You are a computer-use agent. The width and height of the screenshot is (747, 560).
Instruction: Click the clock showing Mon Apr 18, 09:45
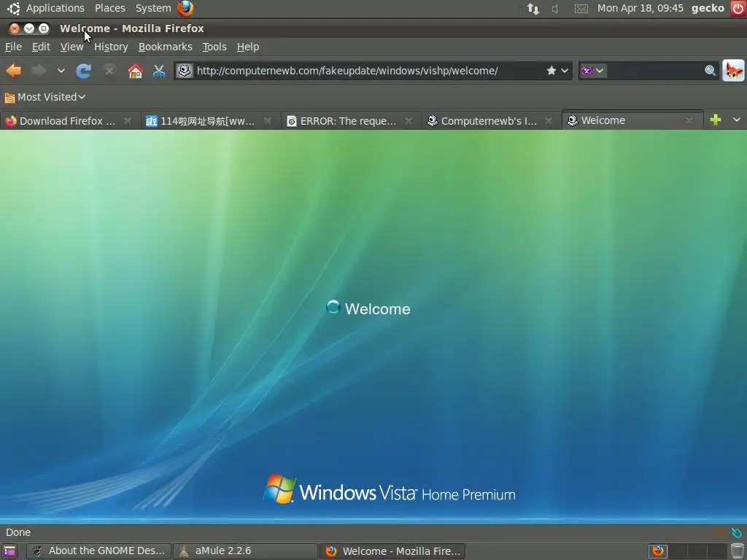point(640,8)
